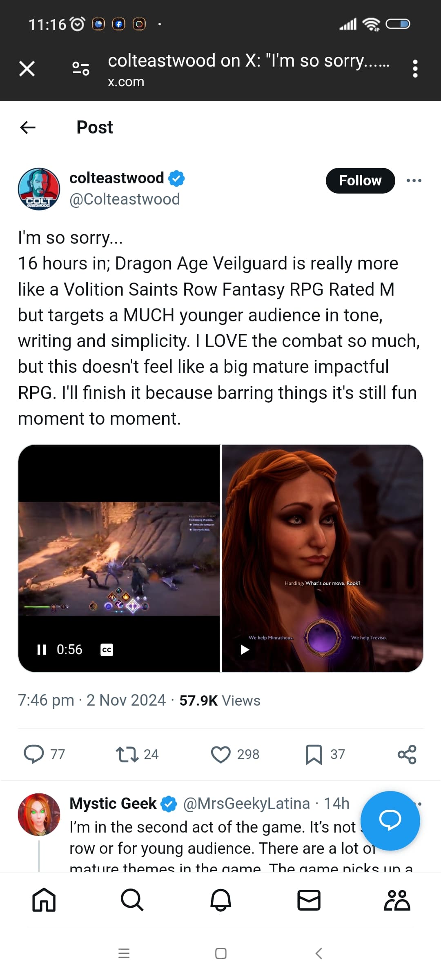Image resolution: width=441 pixels, height=980 pixels.
Task: Open messages with the envelope icon
Action: 309,900
